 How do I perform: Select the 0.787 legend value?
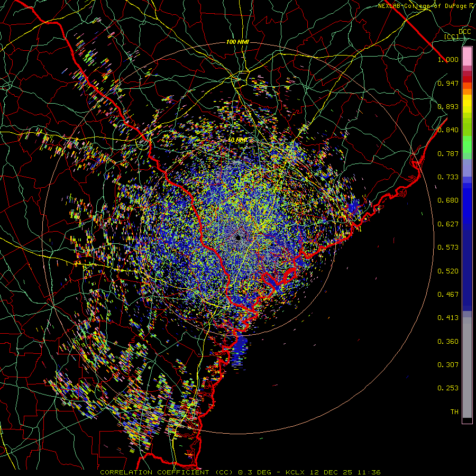448,153
